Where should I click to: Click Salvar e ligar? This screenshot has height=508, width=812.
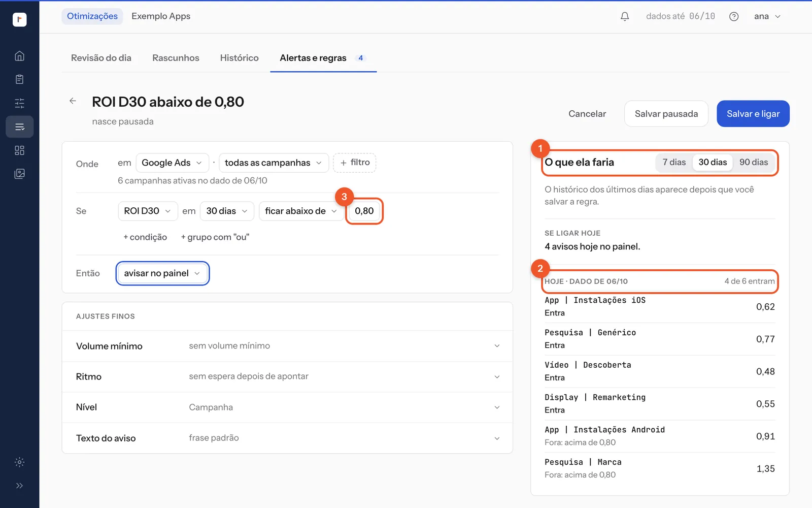pos(753,114)
